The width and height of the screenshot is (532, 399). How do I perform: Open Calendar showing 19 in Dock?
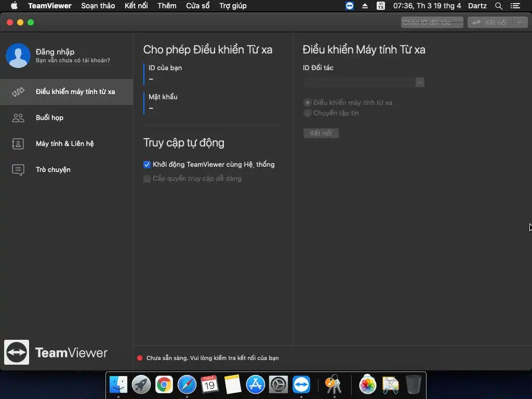coord(209,384)
